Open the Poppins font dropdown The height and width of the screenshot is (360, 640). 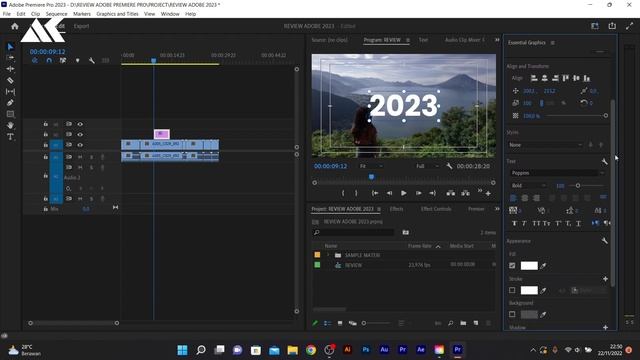pyautogui.click(x=558, y=173)
